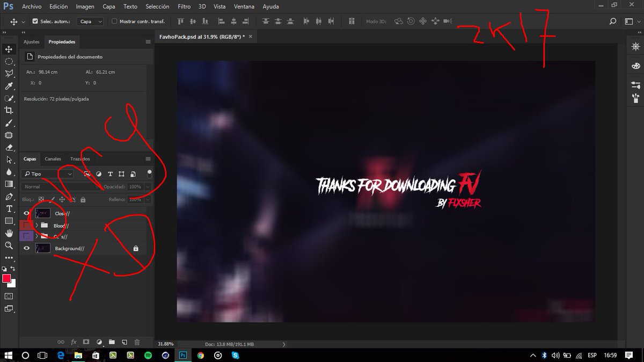Select the Hand tool
The image size is (644, 362).
(9, 233)
